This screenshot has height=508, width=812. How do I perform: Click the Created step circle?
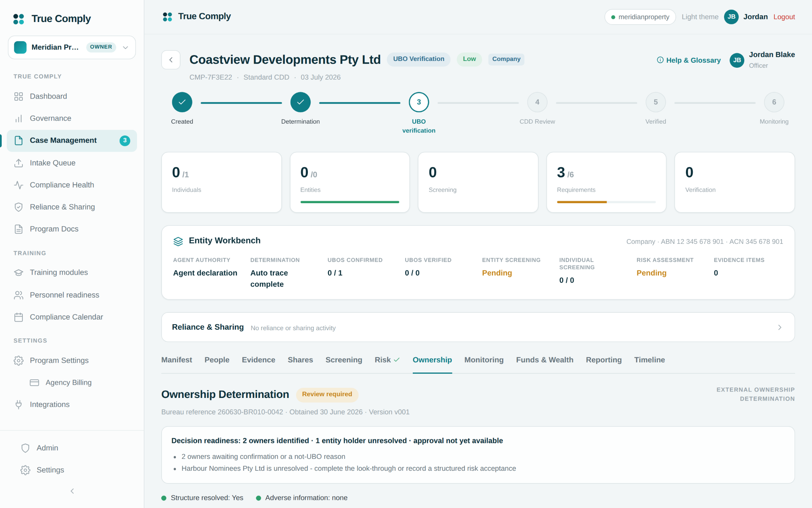coord(182,102)
